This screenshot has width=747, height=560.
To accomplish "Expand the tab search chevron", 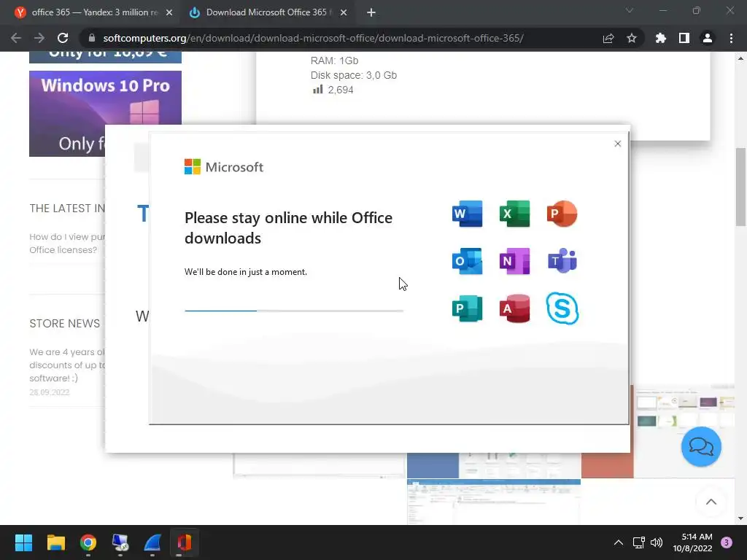I will (630, 10).
